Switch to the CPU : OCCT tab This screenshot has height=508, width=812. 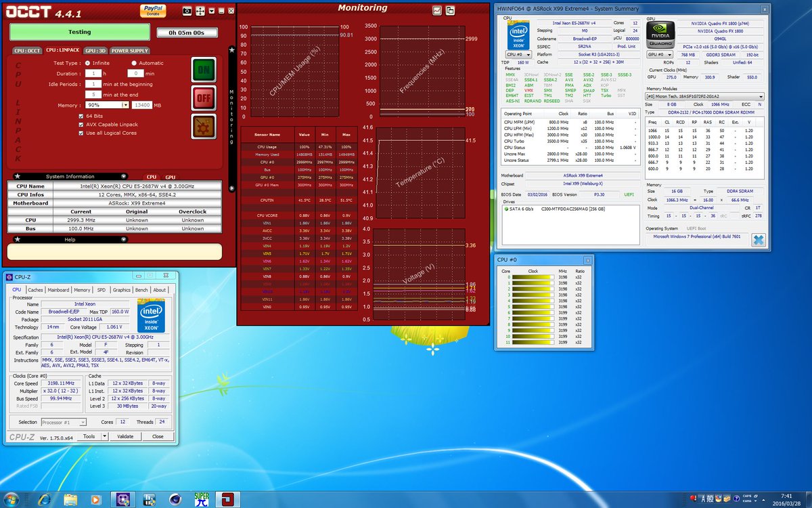click(x=28, y=51)
